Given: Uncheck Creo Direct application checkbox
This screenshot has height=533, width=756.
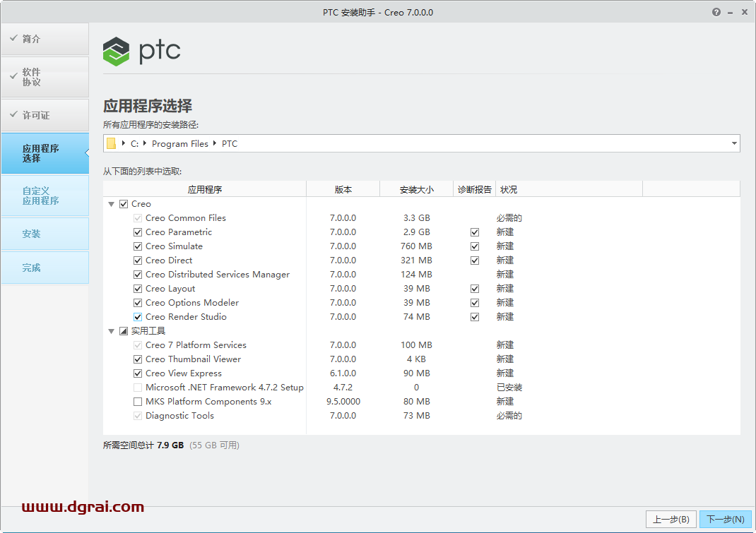Looking at the screenshot, I should click(138, 260).
